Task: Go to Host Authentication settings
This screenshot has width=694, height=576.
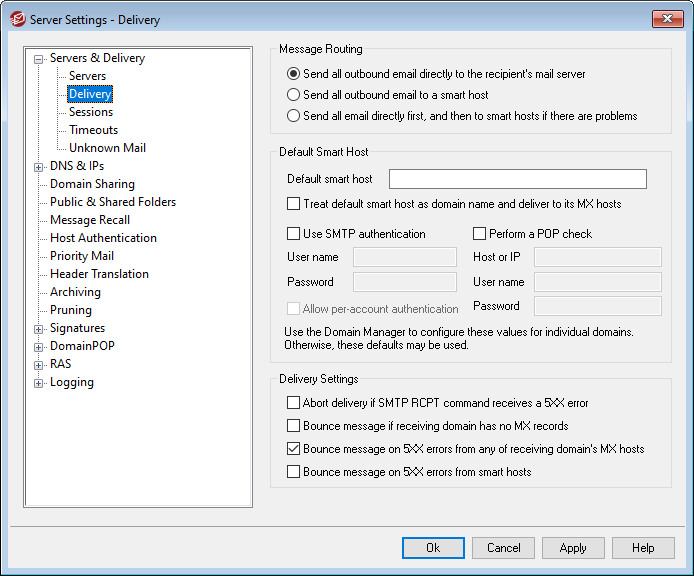Action: 103,238
